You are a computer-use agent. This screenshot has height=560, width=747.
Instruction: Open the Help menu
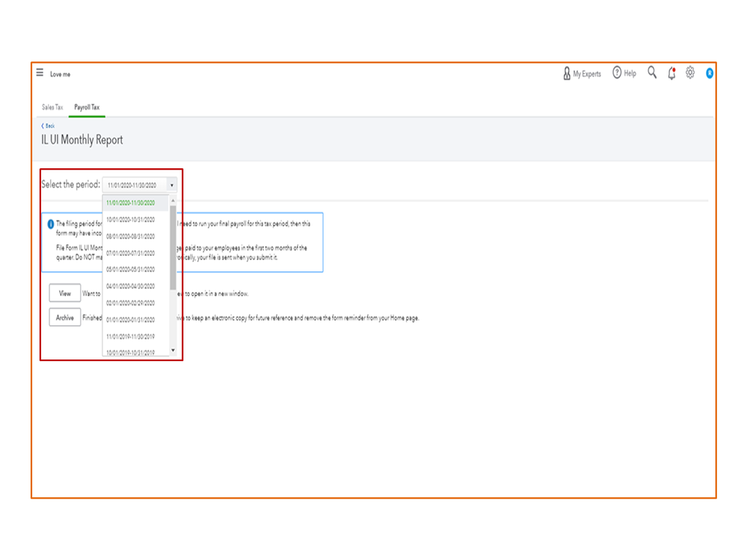(624, 73)
